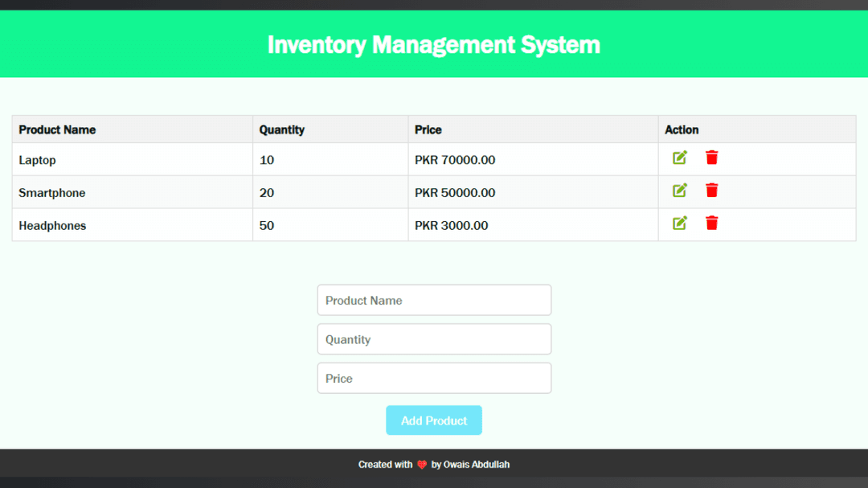The height and width of the screenshot is (488, 868).
Task: Click into the Quantity input field
Action: tap(434, 339)
